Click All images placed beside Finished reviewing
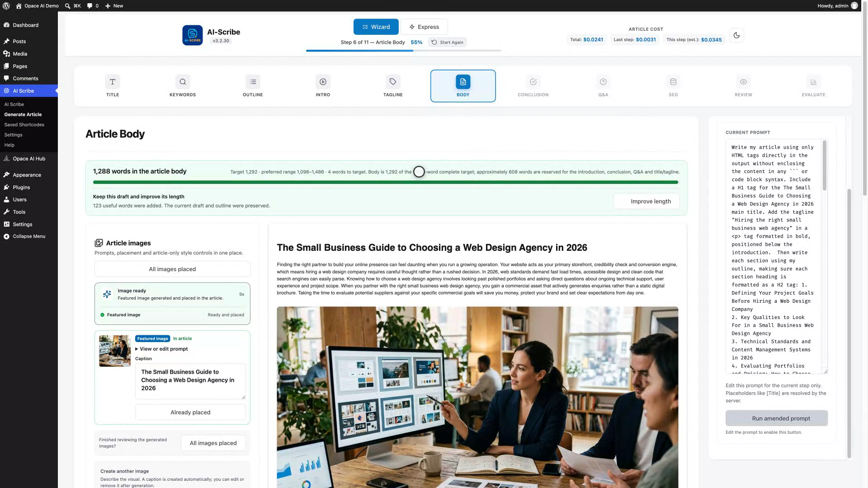Screen dimensions: 868x488 coord(213,443)
